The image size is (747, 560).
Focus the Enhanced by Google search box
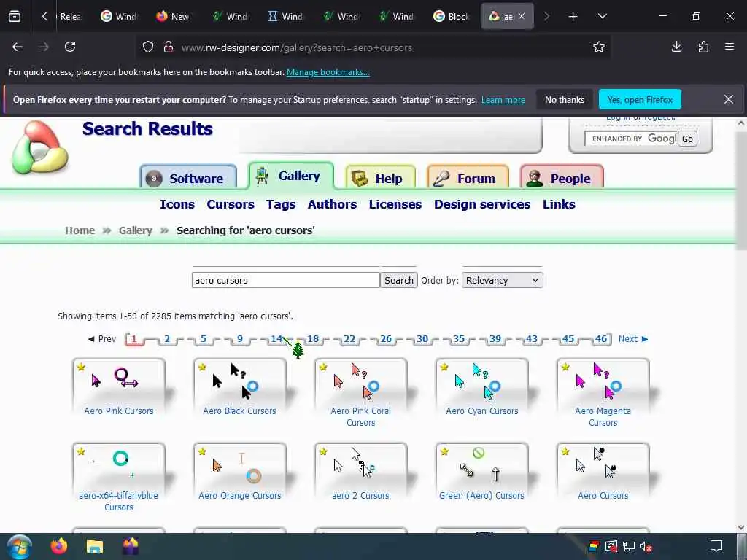[x=632, y=139]
